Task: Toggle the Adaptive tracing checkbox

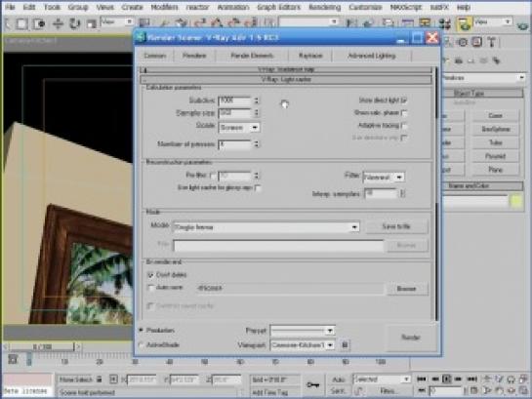Action: (404, 126)
